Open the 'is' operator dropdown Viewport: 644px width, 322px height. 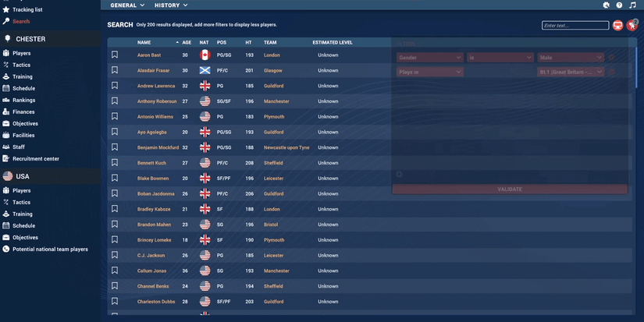click(500, 58)
